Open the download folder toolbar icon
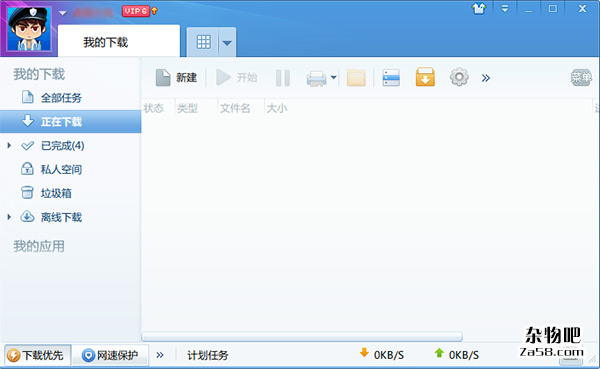This screenshot has height=369, width=600. coord(356,78)
